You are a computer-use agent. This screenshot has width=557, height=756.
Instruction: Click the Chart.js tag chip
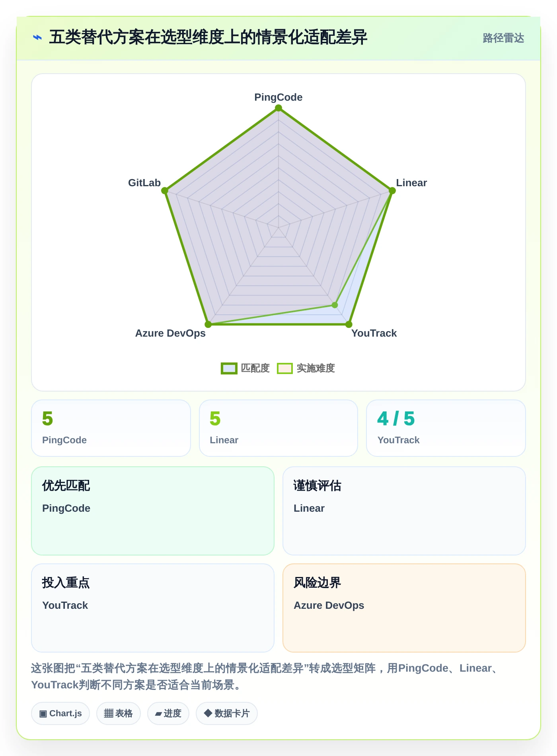click(x=60, y=713)
